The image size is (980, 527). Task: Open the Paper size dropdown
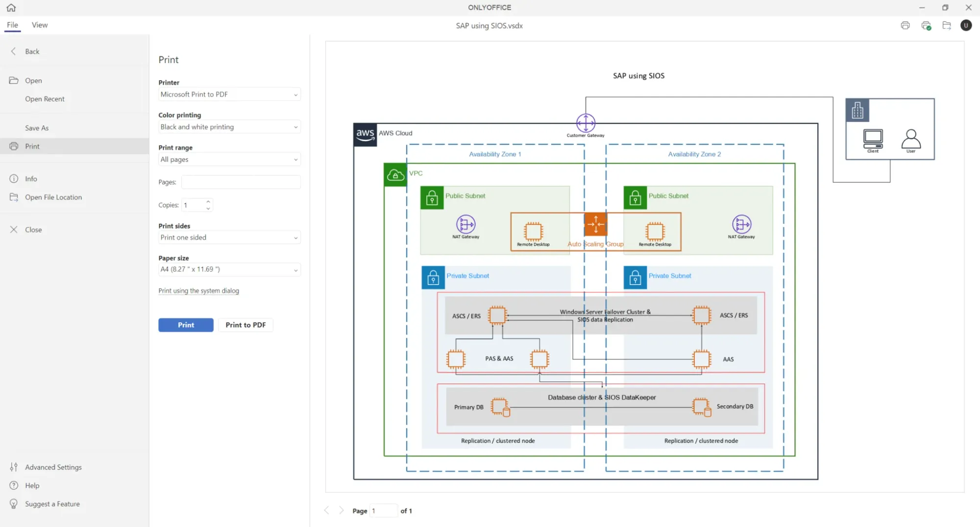click(295, 269)
